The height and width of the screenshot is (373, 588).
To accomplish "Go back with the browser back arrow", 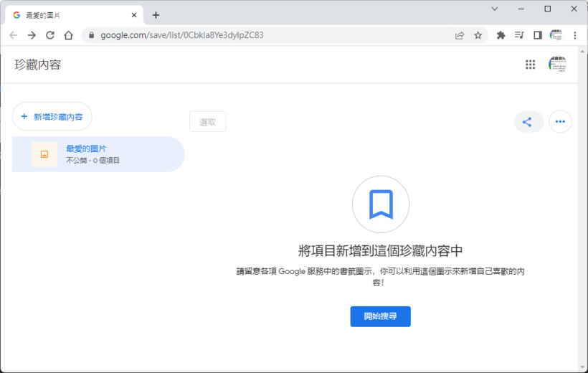I will (x=14, y=35).
